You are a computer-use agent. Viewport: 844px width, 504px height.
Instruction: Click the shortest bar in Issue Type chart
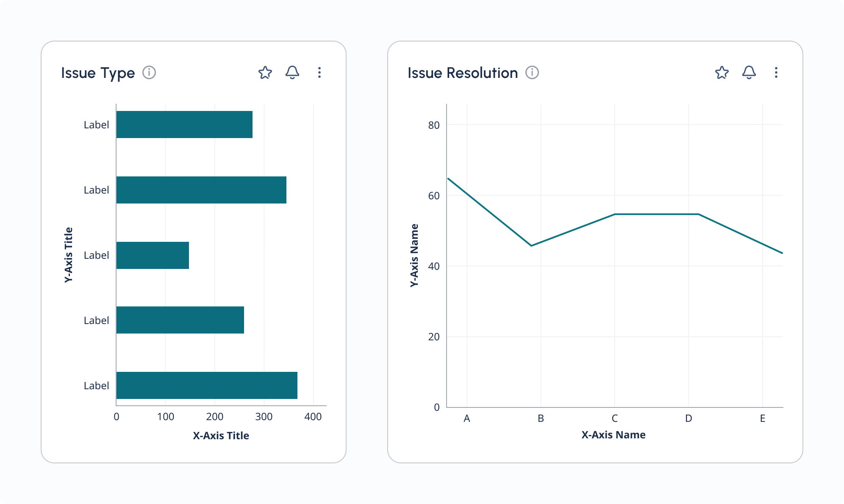(153, 255)
